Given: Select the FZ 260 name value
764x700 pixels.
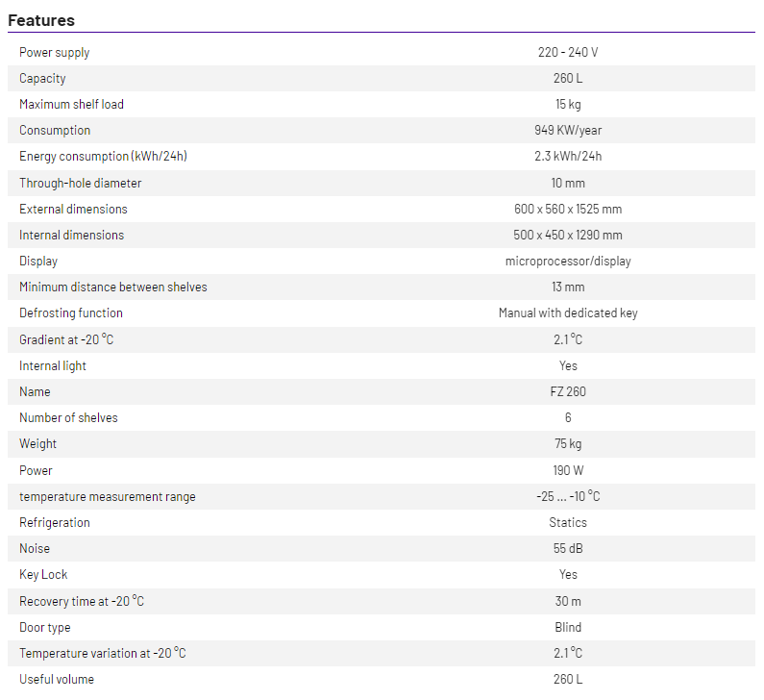Looking at the screenshot, I should tap(568, 391).
